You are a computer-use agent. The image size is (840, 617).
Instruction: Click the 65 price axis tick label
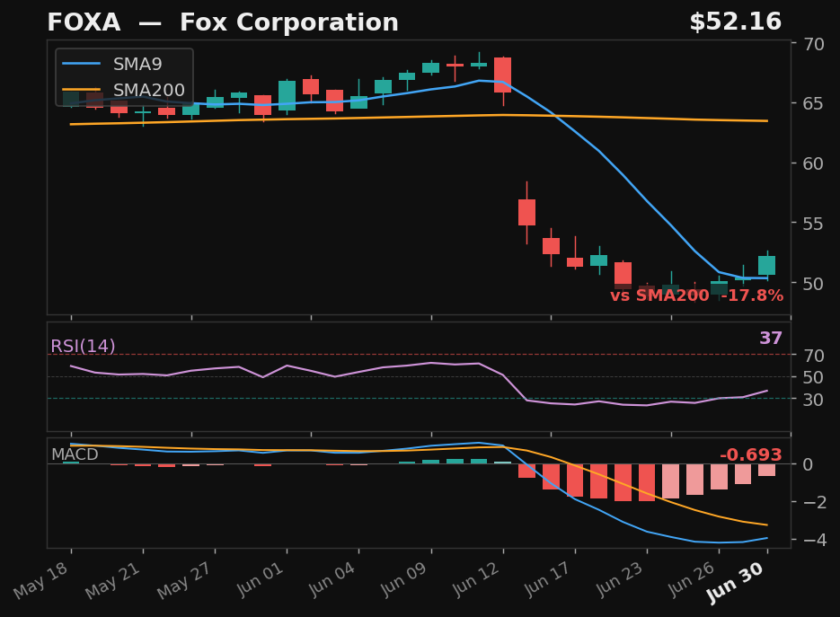pos(814,103)
